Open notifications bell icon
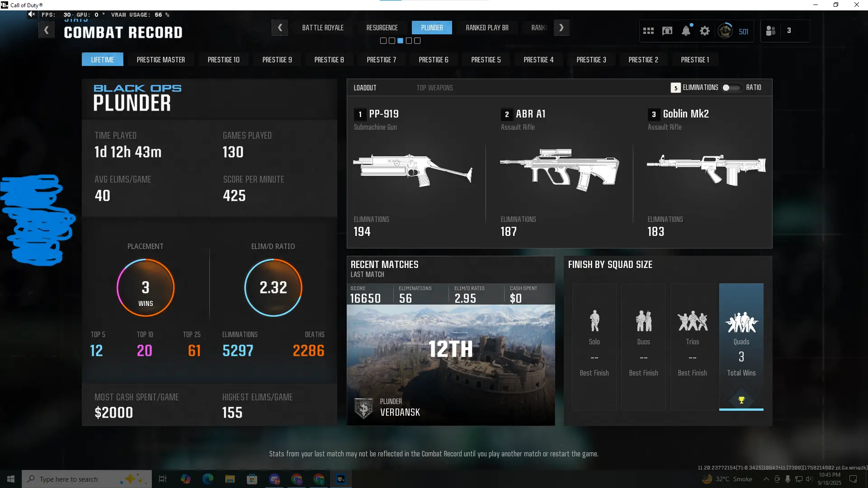Image resolution: width=868 pixels, height=488 pixels. (686, 31)
